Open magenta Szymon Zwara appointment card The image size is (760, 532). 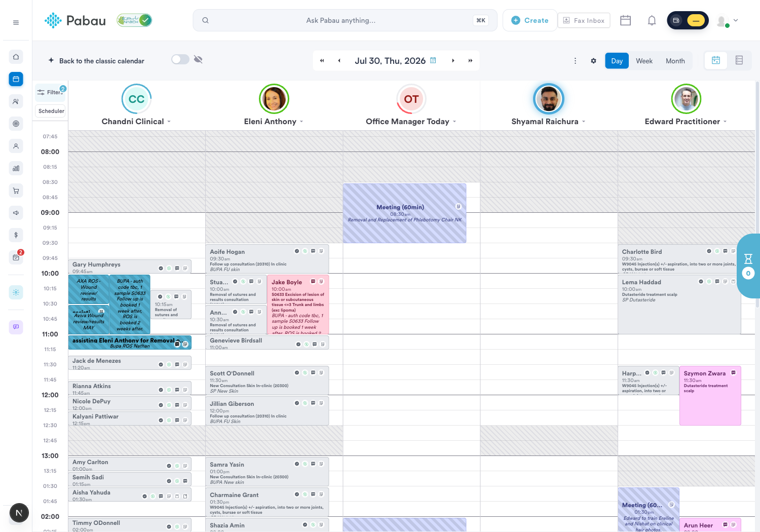tap(710, 395)
